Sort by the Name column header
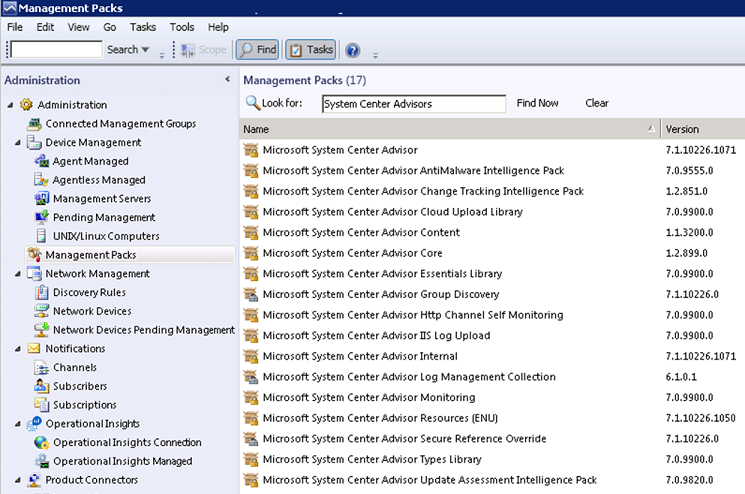The height and width of the screenshot is (494, 745). (x=449, y=129)
